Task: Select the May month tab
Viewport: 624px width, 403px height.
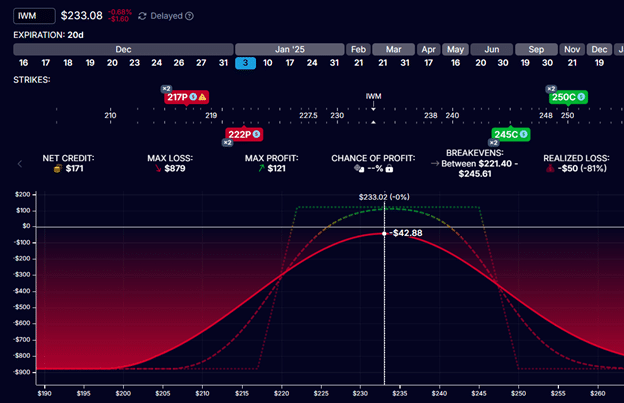Action: [x=455, y=49]
